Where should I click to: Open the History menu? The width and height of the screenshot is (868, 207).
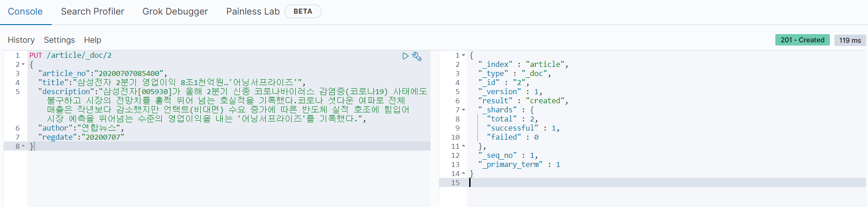click(x=21, y=40)
